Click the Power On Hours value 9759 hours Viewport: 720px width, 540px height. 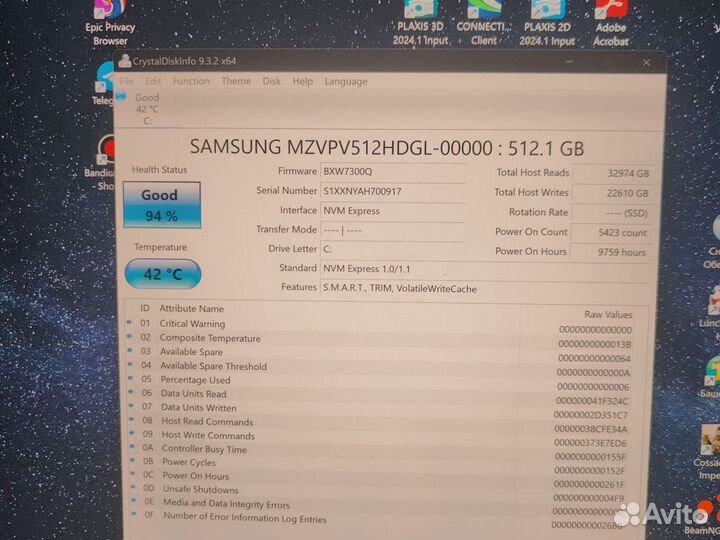click(x=613, y=252)
